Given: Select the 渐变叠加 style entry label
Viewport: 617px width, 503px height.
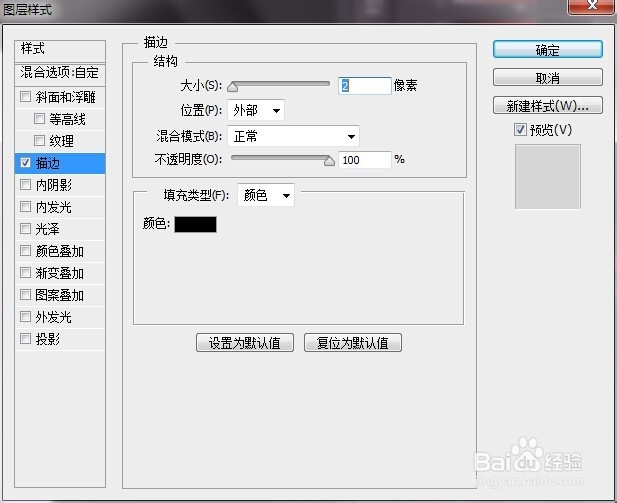Looking at the screenshot, I should click(60, 273).
